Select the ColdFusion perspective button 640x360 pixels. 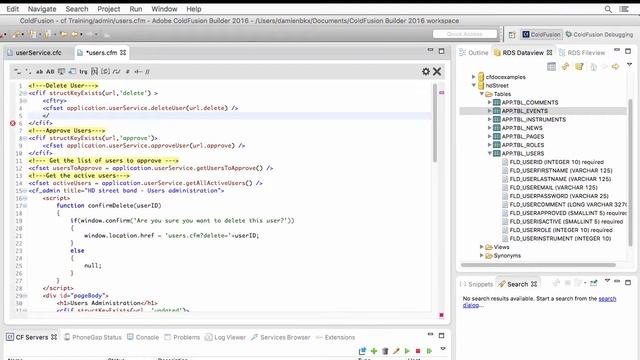[541, 35]
